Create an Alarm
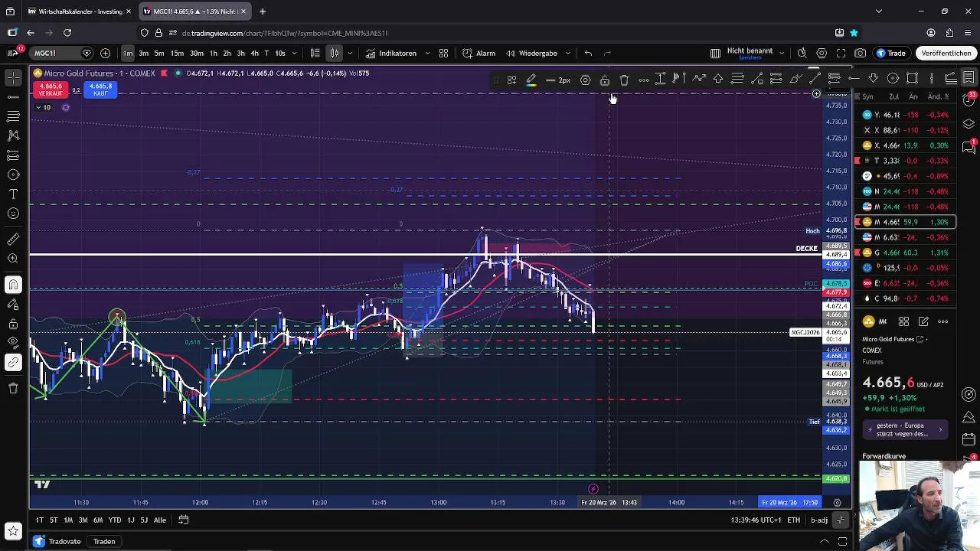980x551 pixels. [x=479, y=53]
